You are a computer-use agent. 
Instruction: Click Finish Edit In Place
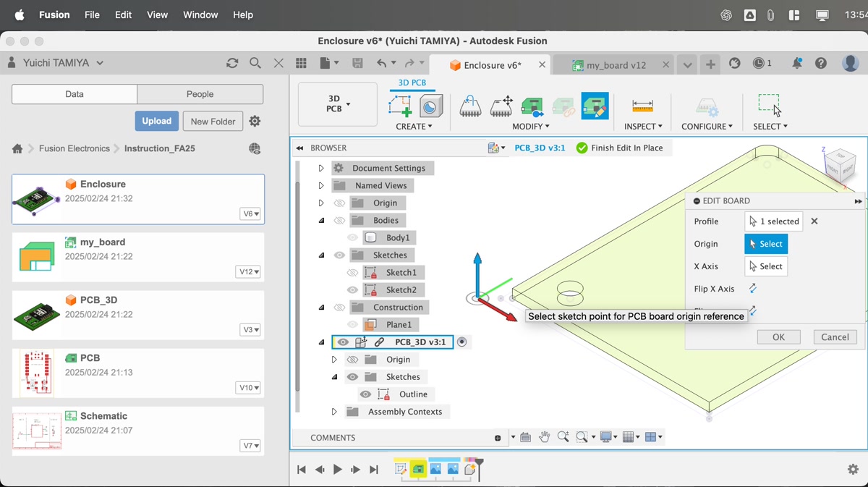(x=619, y=148)
